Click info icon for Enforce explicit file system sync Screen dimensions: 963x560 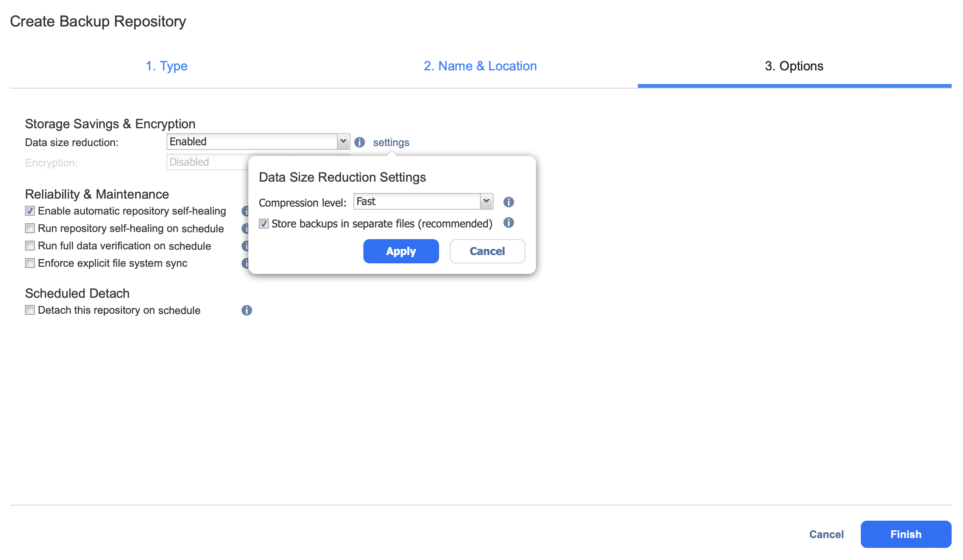(x=245, y=263)
